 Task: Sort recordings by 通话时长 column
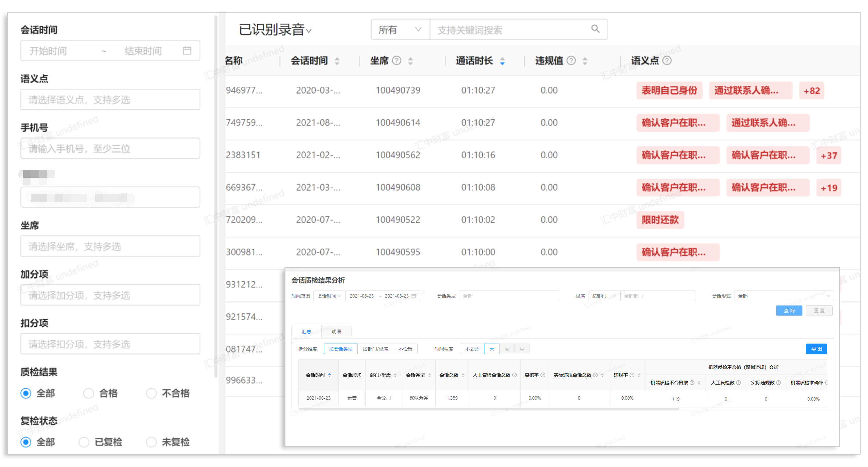click(x=502, y=61)
